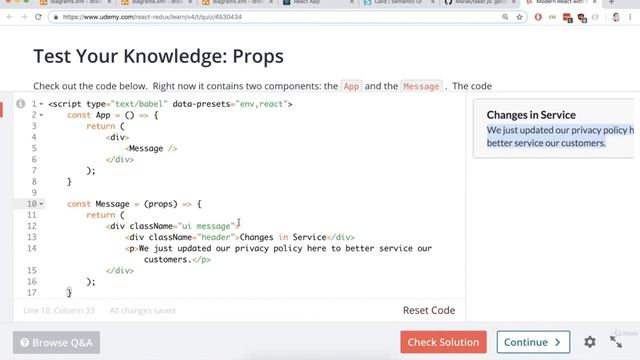The image size is (640, 360).
Task: Click the code line with className header
Action: coord(240,237)
